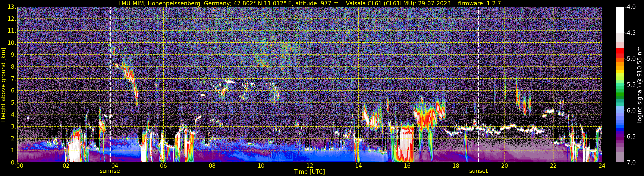
Task: Click the white dashed sunset marker line
Action: 478,84
